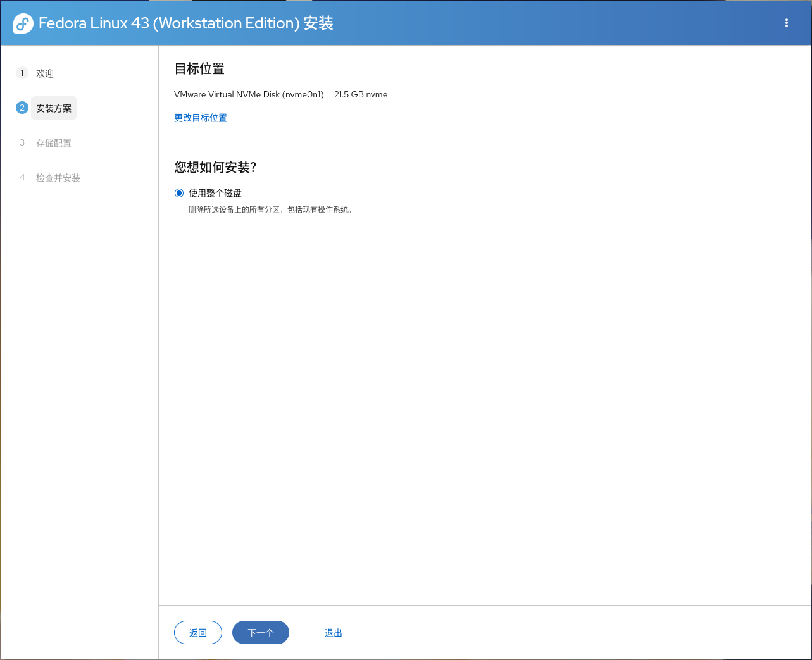This screenshot has width=812, height=660.
Task: Select the 安装方案 step in the sidebar
Action: pos(53,108)
